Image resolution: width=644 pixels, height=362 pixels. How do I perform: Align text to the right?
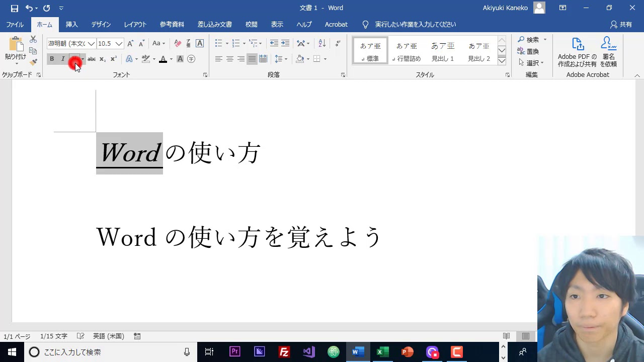pyautogui.click(x=241, y=59)
